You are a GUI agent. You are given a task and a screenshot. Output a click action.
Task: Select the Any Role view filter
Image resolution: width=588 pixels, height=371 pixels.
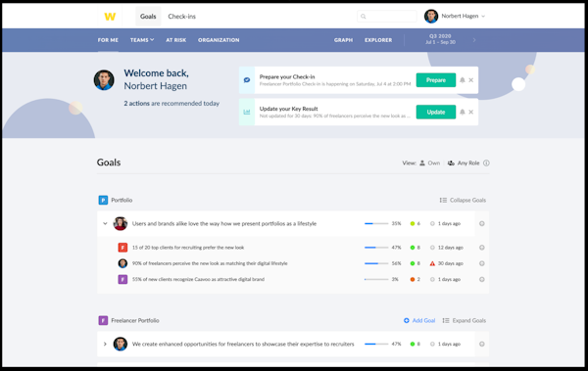[x=464, y=163]
